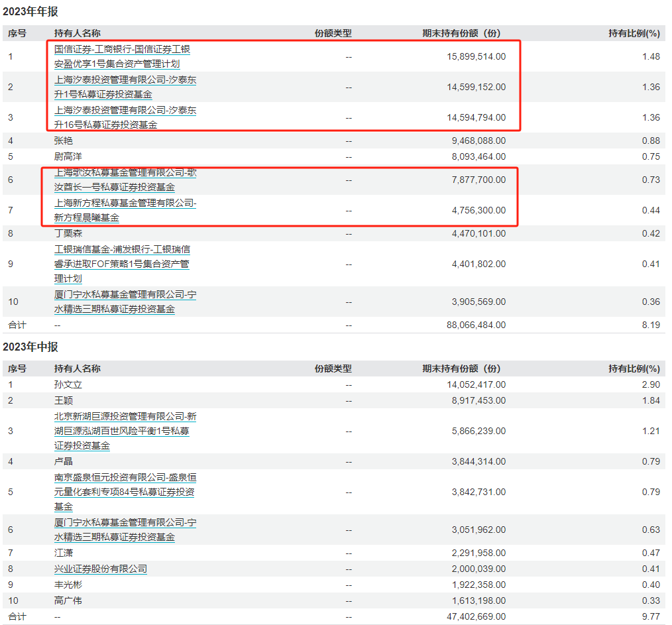
Task: Open 国信证券-工商银行 安盈优享1号 holder link
Action: click(122, 56)
